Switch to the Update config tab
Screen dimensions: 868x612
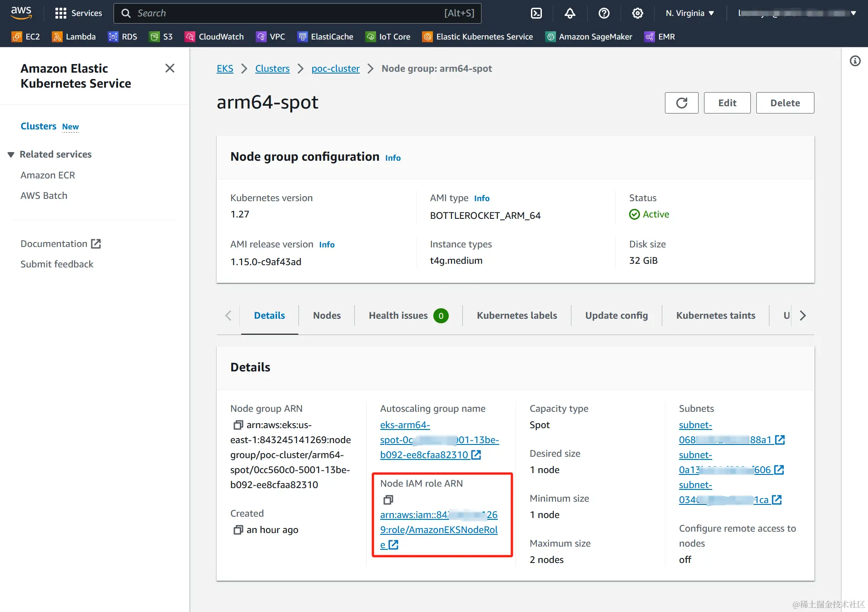click(616, 316)
